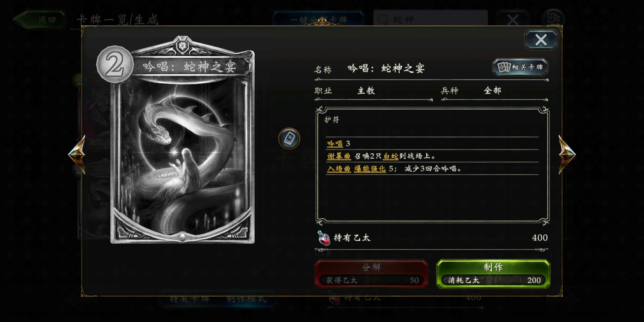Image resolution: width=644 pixels, height=322 pixels.
Task: Close the card detail dialog
Action: pos(541,40)
